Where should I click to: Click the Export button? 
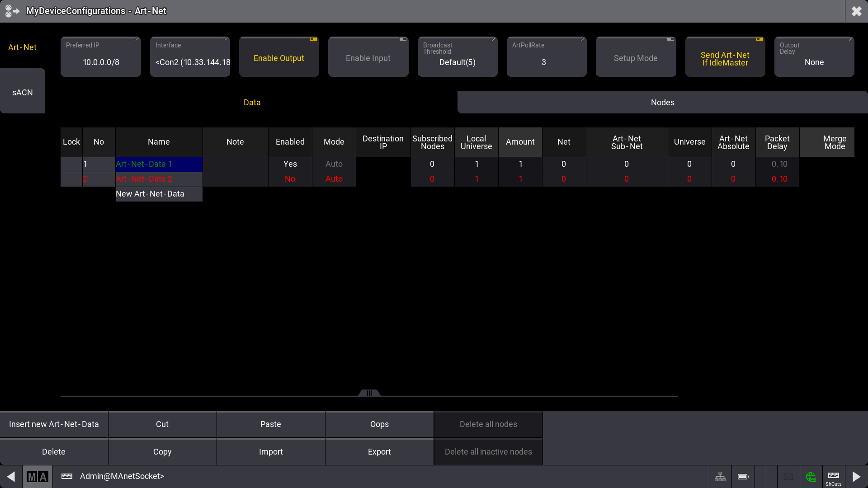379,452
